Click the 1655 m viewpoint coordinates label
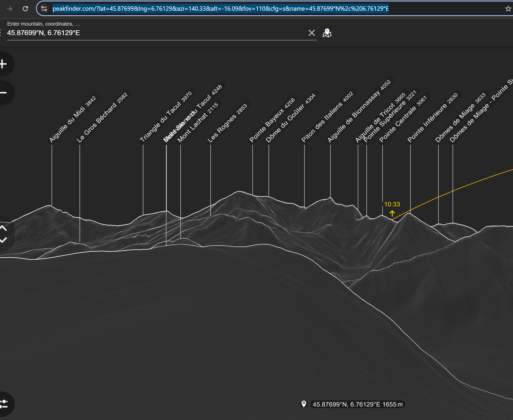 (358, 404)
